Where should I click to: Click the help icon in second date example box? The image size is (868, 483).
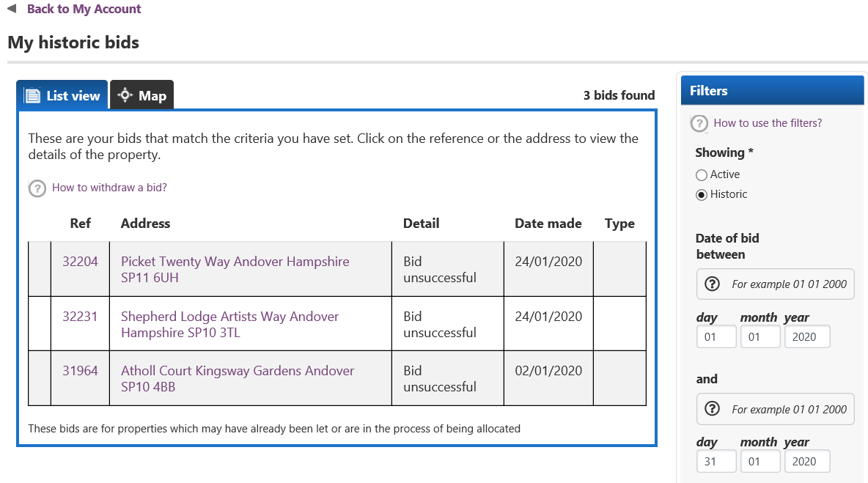click(x=712, y=410)
